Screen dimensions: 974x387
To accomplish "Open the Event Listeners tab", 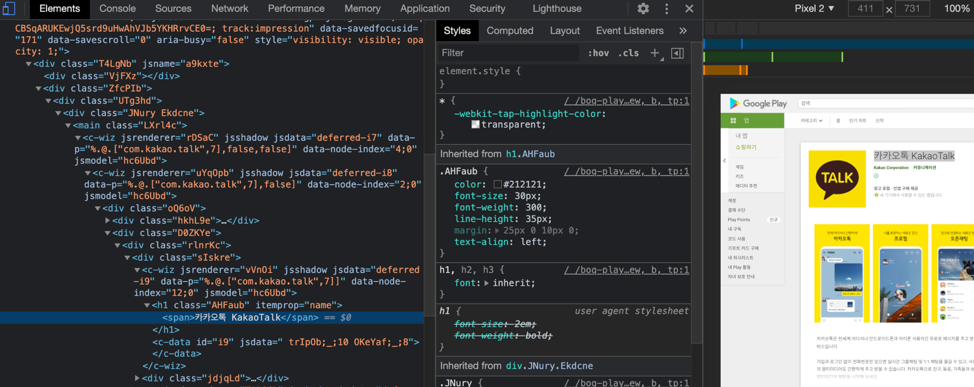I will coord(629,30).
